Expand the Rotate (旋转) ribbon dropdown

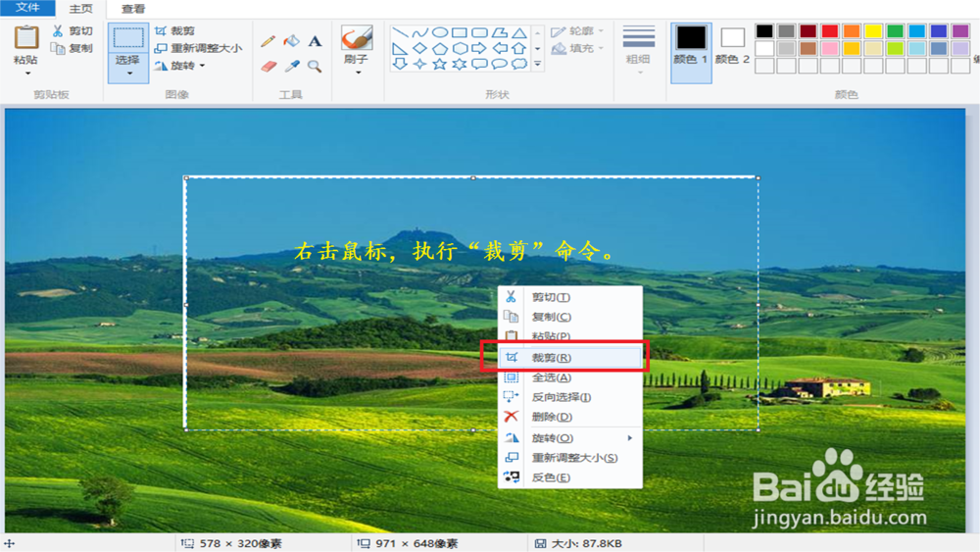click(x=203, y=66)
